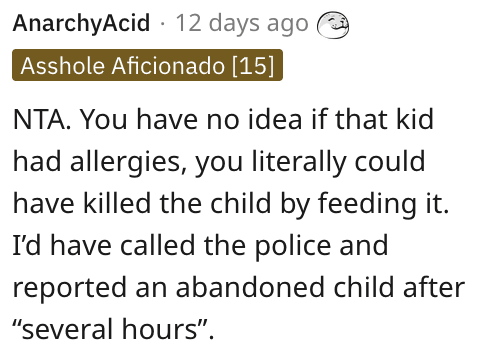The height and width of the screenshot is (360, 478).
Task: Click the '12 days ago' timestamp
Action: [242, 23]
